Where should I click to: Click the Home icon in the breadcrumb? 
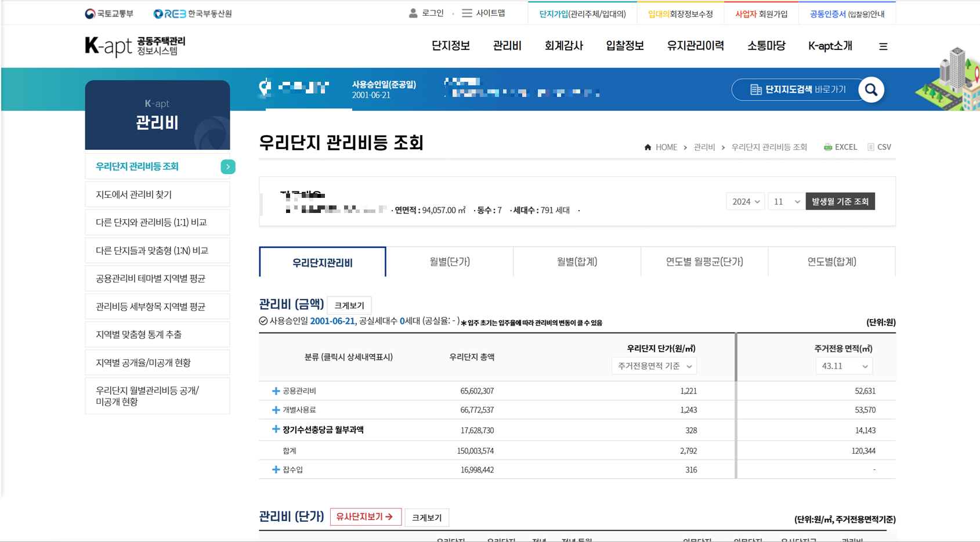647,147
